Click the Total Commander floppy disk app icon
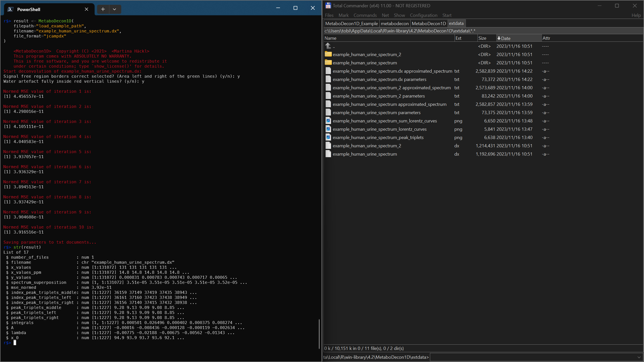This screenshot has width=644, height=362. pos(328,6)
